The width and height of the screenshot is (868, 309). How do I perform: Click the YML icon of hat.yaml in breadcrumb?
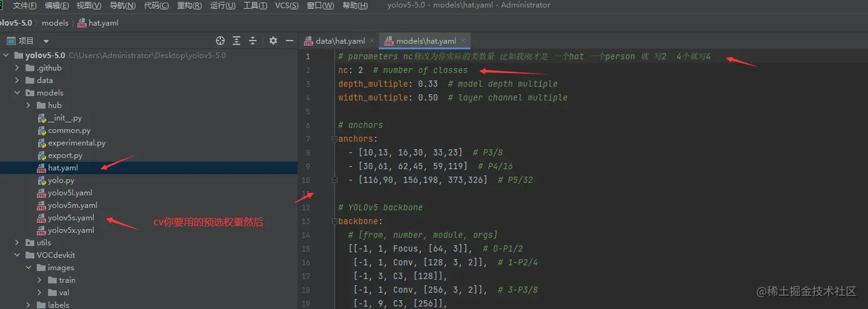tap(82, 23)
